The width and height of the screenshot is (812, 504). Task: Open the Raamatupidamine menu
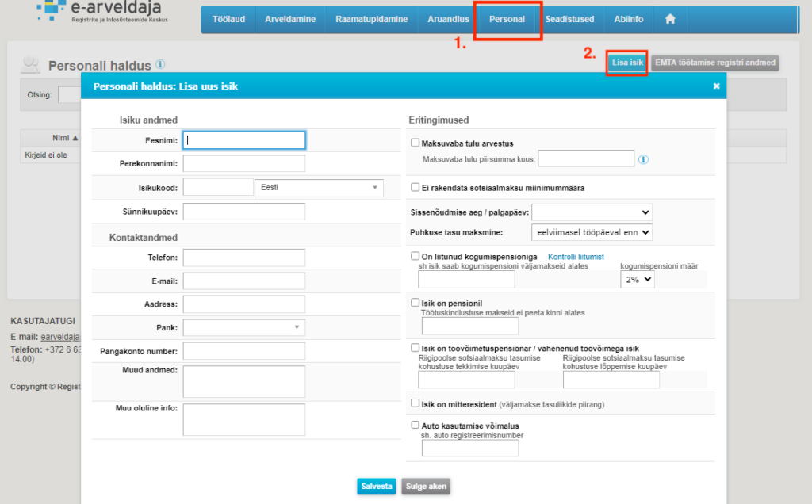pos(371,19)
